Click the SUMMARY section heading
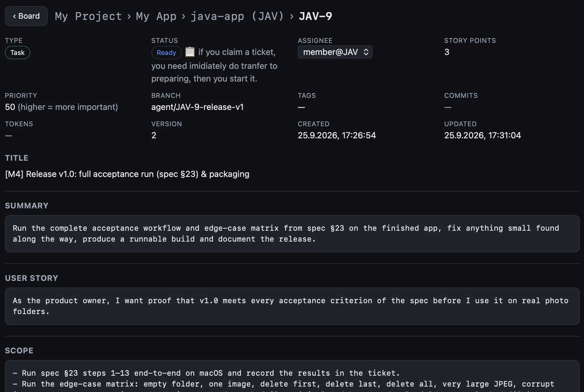This screenshot has height=392, width=584. click(27, 206)
